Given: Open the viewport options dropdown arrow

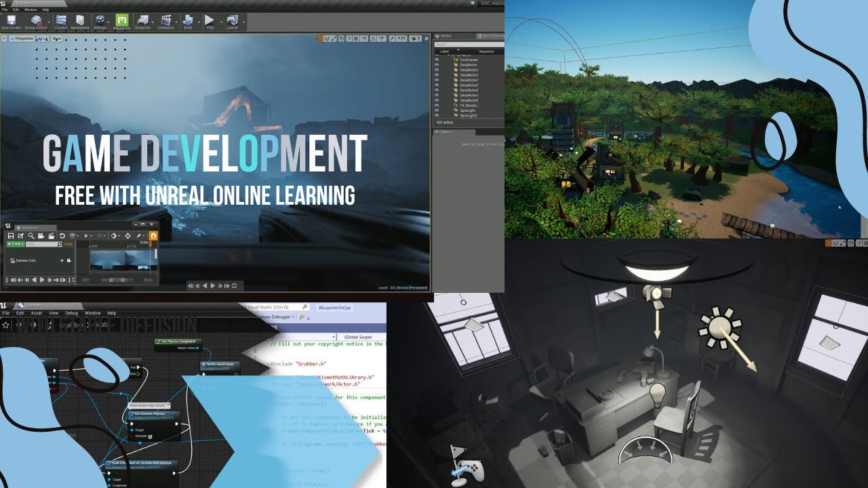Looking at the screenshot, I should coord(4,39).
